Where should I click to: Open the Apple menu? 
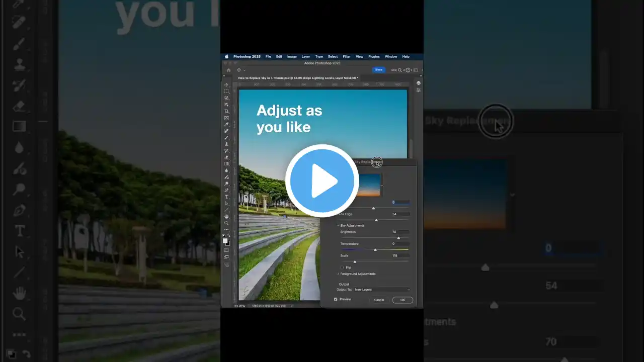(226, 56)
